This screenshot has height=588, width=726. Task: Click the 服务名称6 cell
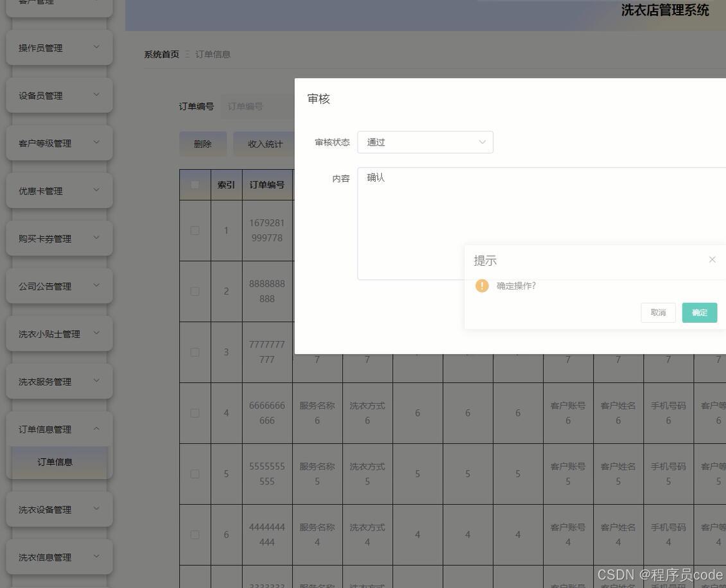(317, 413)
